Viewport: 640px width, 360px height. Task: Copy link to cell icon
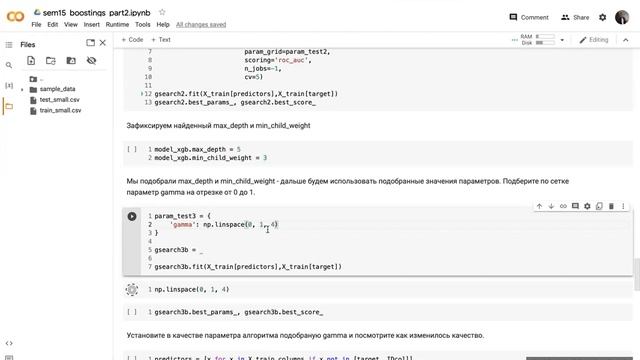(563, 206)
